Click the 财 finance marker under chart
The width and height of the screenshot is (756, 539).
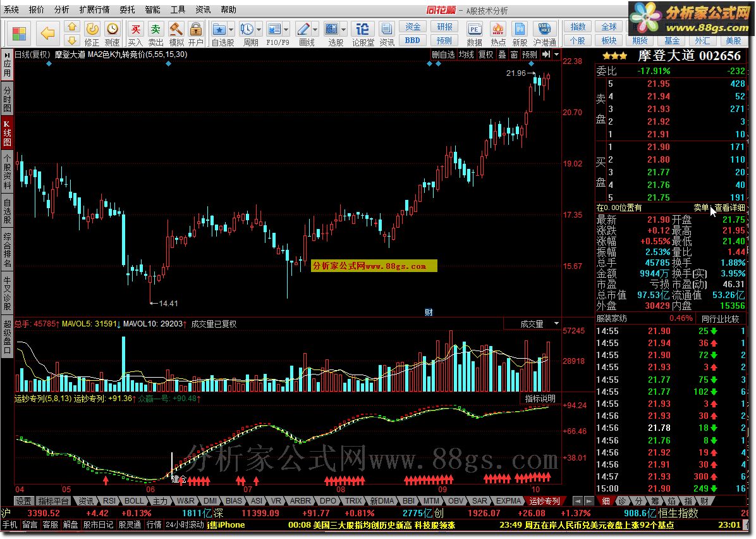coord(429,313)
